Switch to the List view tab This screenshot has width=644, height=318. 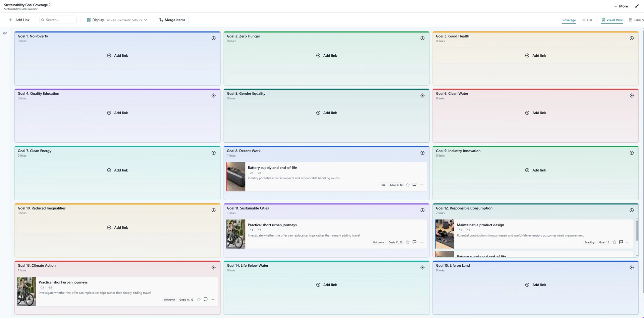pos(587,20)
